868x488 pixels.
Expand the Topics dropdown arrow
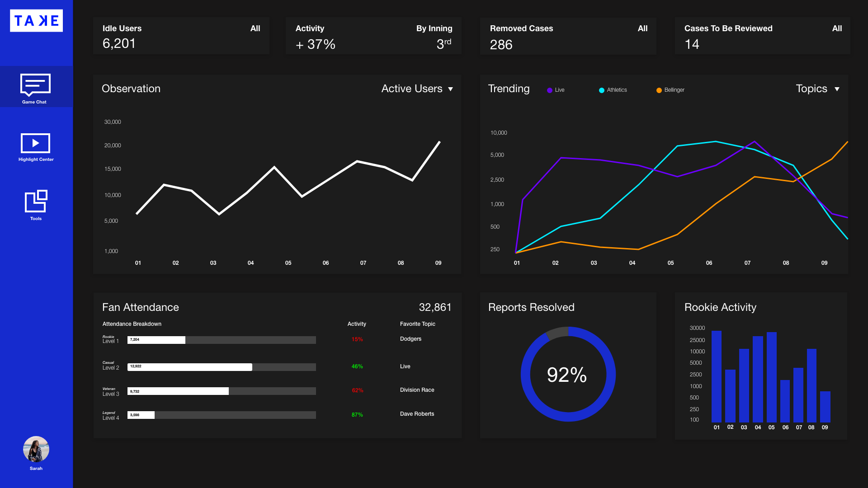(837, 89)
